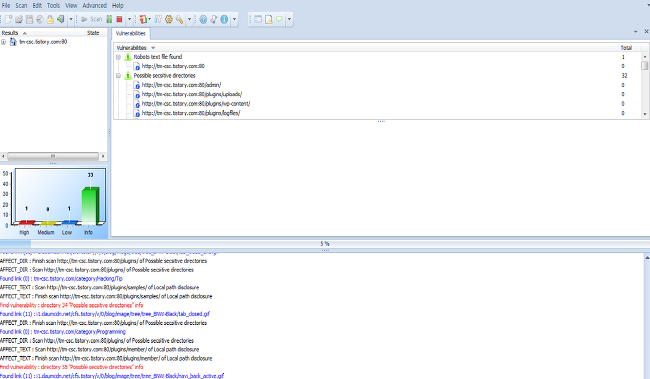Stop the scan with red square
Viewport: 650px width, 379px height.
119,19
